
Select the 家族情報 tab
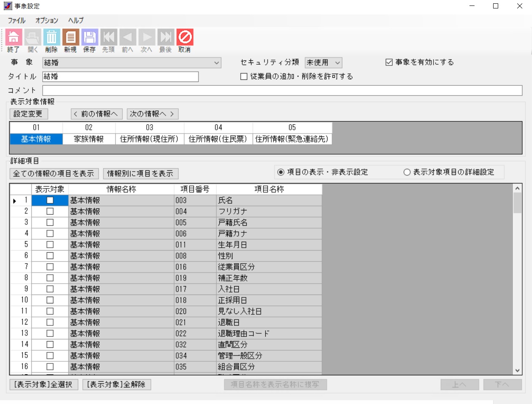pyautogui.click(x=89, y=139)
